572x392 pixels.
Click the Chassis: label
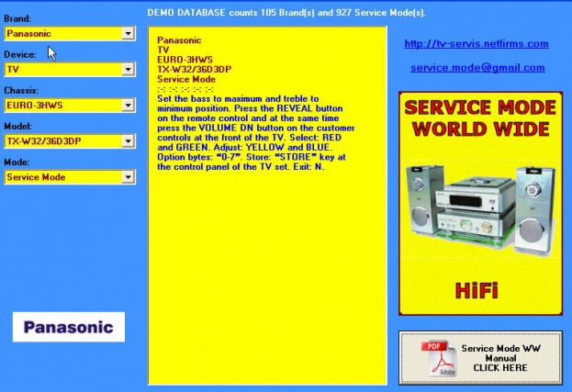[x=21, y=91]
